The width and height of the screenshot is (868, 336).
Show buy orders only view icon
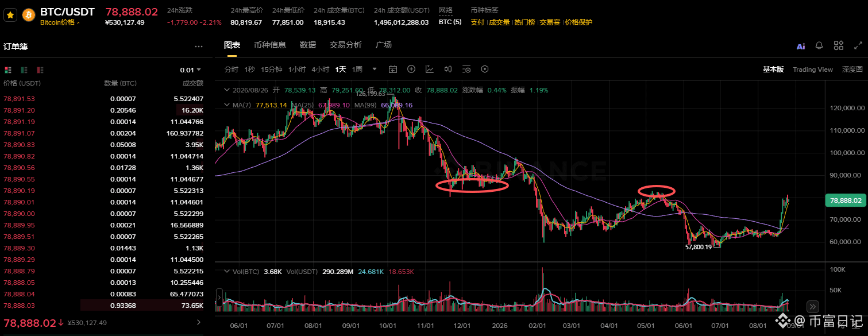coord(24,70)
